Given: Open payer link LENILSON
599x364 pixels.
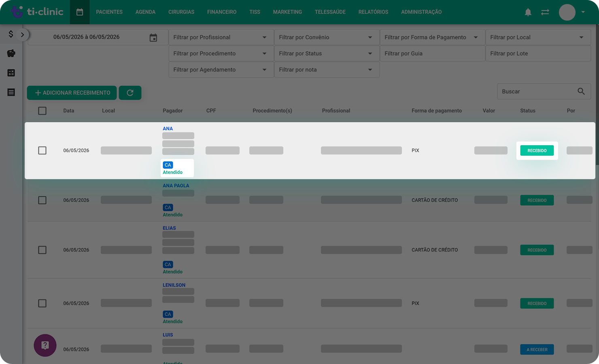Looking at the screenshot, I should click(x=174, y=285).
